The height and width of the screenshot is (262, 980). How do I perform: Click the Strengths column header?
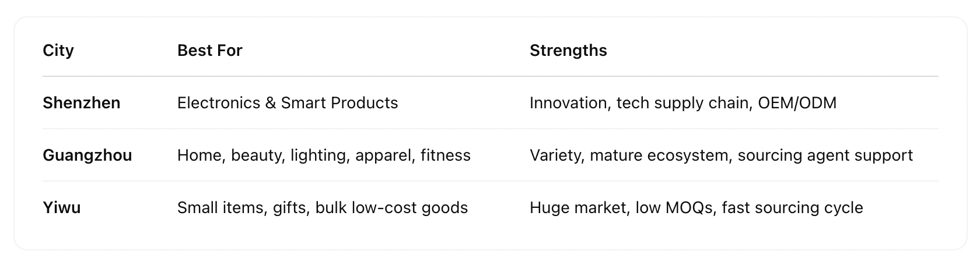tap(568, 51)
